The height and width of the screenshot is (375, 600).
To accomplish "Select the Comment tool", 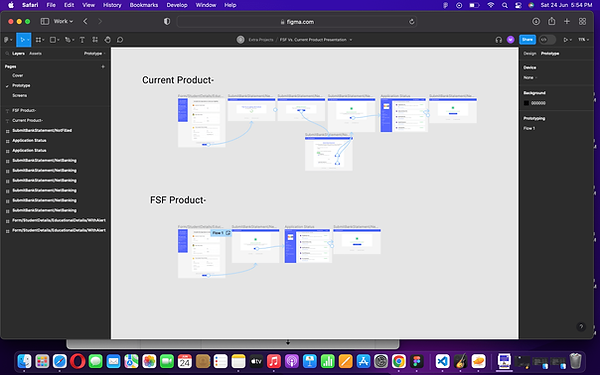I will (120, 40).
